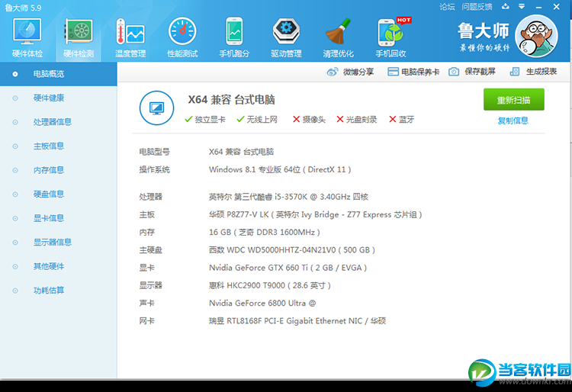Image resolution: width=572 pixels, height=392 pixels.
Task: Click the 华硕 P8Z77-V LK motherboard value
Action: tap(316, 214)
